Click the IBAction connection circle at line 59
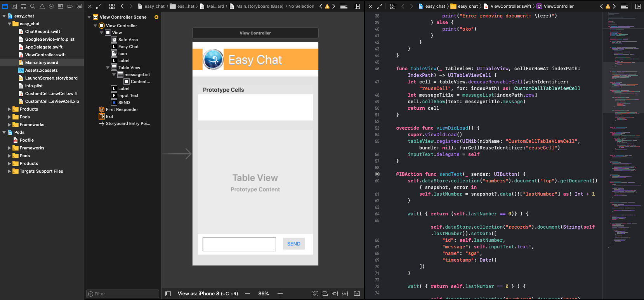This screenshot has width=644, height=300. [377, 174]
